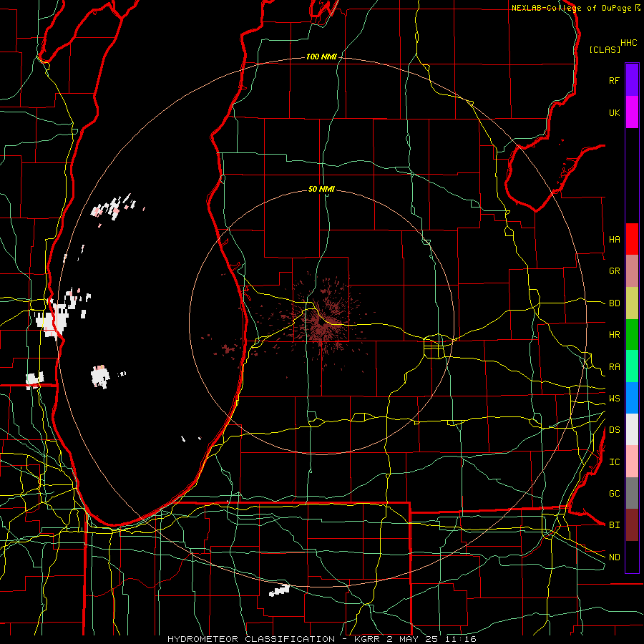Click the WS legend label
The image size is (644, 644).
click(614, 399)
